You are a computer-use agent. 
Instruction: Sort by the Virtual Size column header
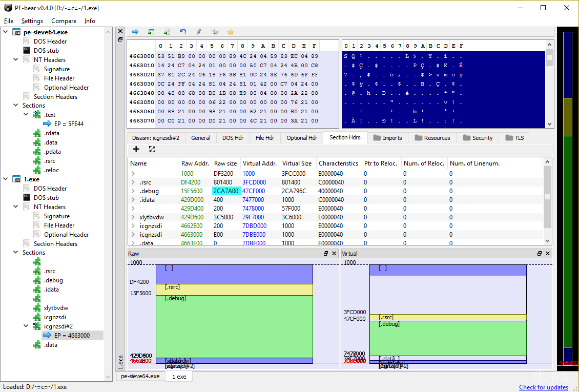tap(297, 163)
